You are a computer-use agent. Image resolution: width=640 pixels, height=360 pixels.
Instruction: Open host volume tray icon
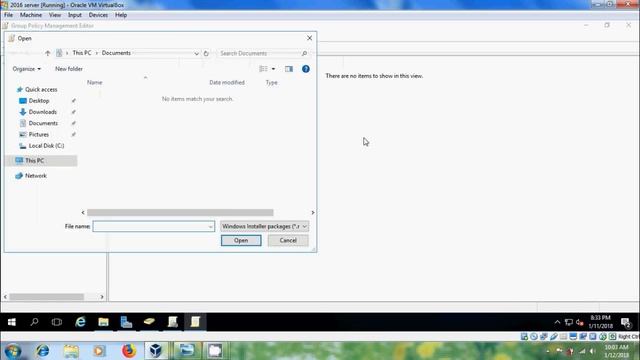point(593,351)
